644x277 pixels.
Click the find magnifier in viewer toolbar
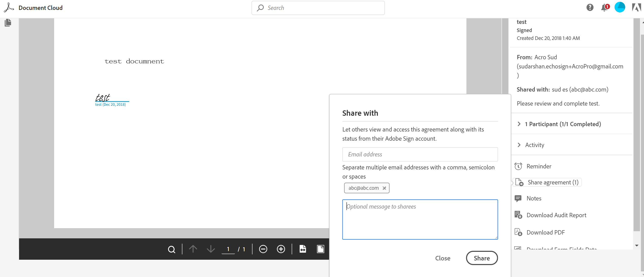pos(172,249)
